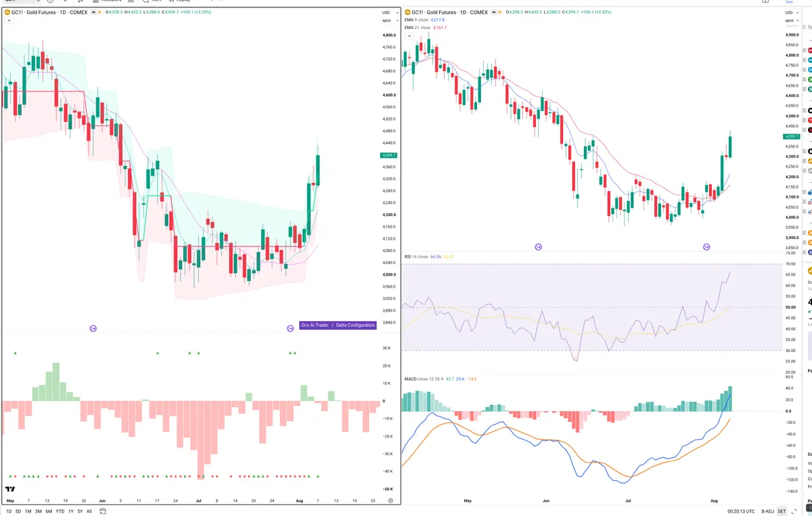Select the 1Y time range
Screen dimensions: 812x516
click(x=70, y=511)
